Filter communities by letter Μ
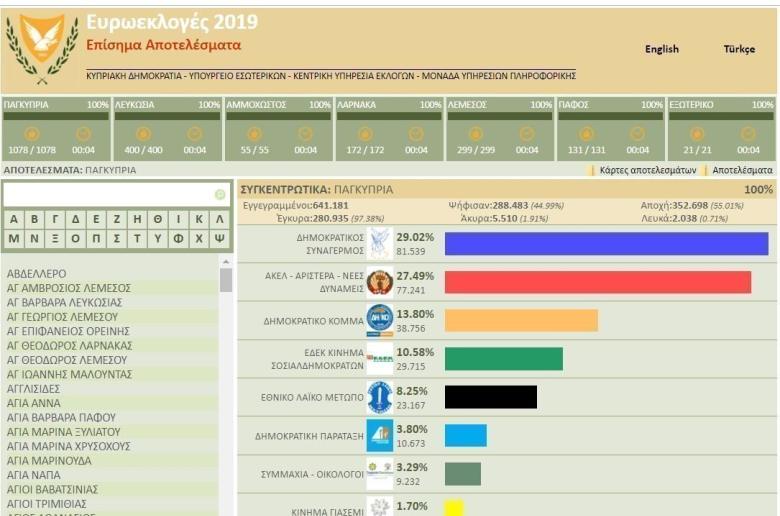Image resolution: width=780 pixels, height=516 pixels. click(x=14, y=238)
